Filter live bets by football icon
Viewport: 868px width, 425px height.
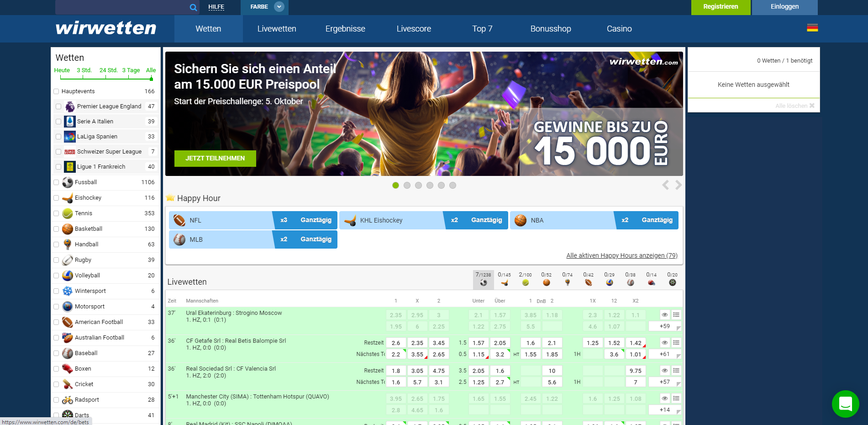click(x=483, y=279)
